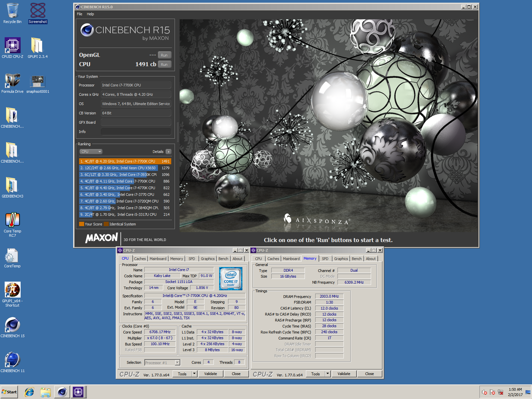Open the Screenshot desktop icon
Screen dimensions: 532x399
point(38,13)
